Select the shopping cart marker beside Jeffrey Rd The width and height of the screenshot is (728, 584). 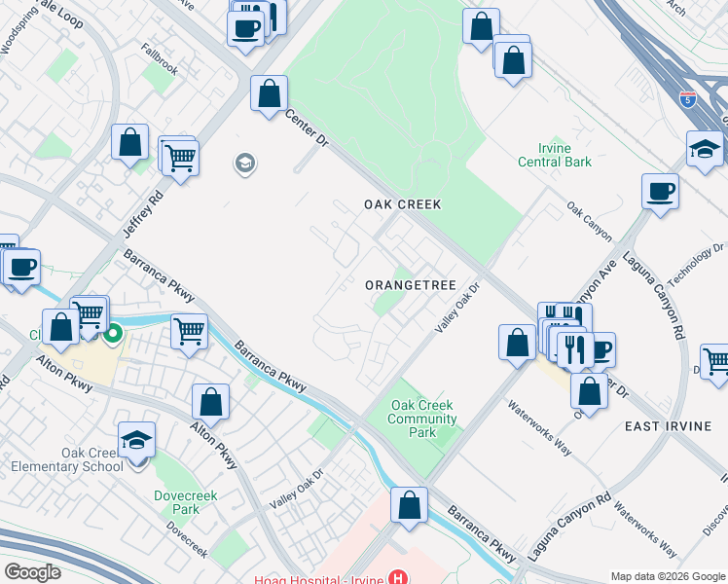pos(181,162)
